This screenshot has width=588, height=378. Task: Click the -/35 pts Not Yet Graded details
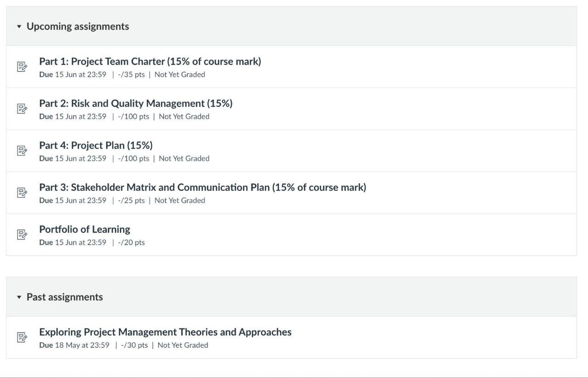pyautogui.click(x=161, y=74)
